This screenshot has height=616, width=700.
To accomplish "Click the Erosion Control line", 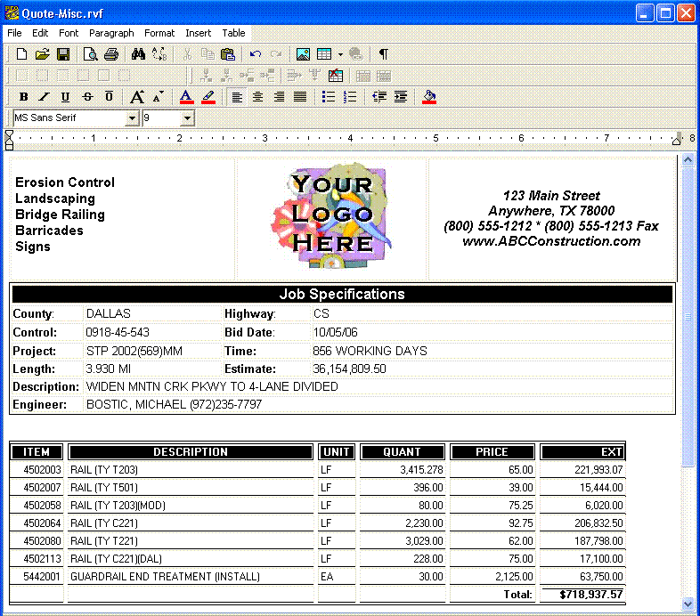I will point(65,182).
